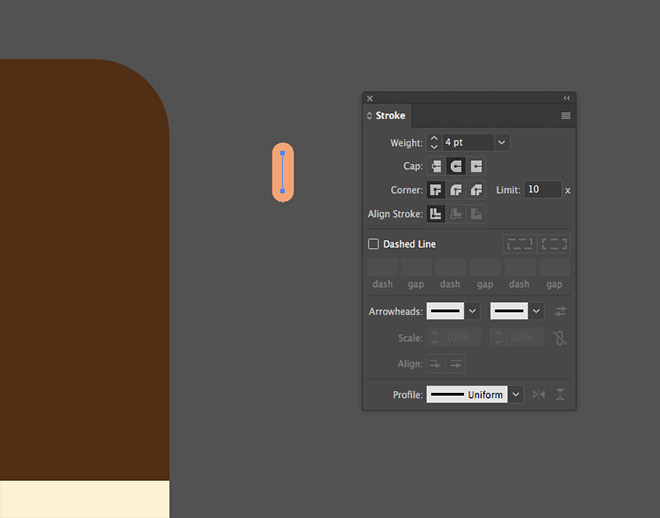Click the end arrowhead preview box
660x518 pixels.
coord(509,311)
